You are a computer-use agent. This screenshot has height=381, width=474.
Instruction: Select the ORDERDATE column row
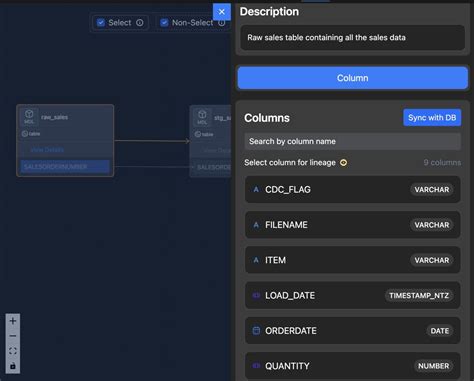click(x=353, y=331)
